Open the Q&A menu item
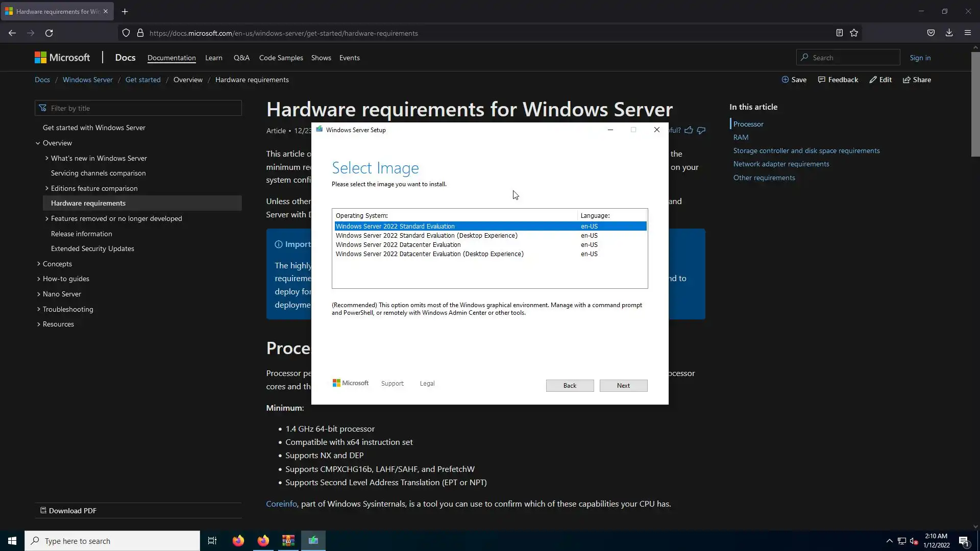 point(241,58)
